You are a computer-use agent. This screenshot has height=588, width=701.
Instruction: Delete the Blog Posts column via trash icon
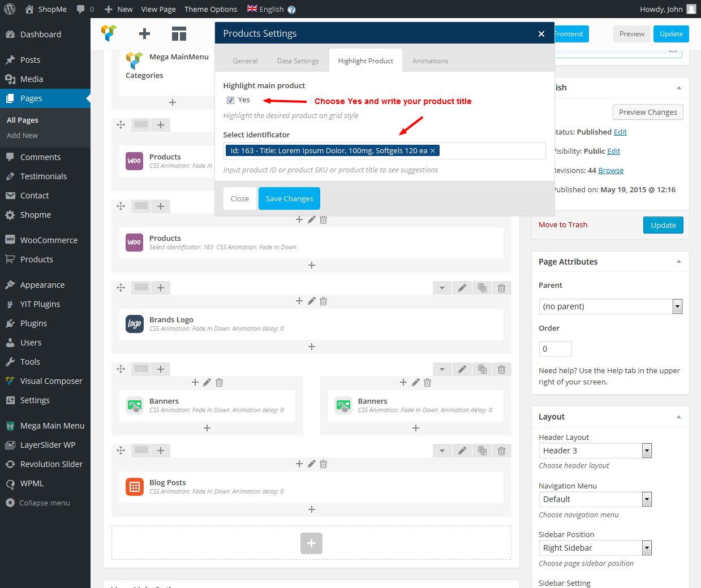click(x=323, y=464)
